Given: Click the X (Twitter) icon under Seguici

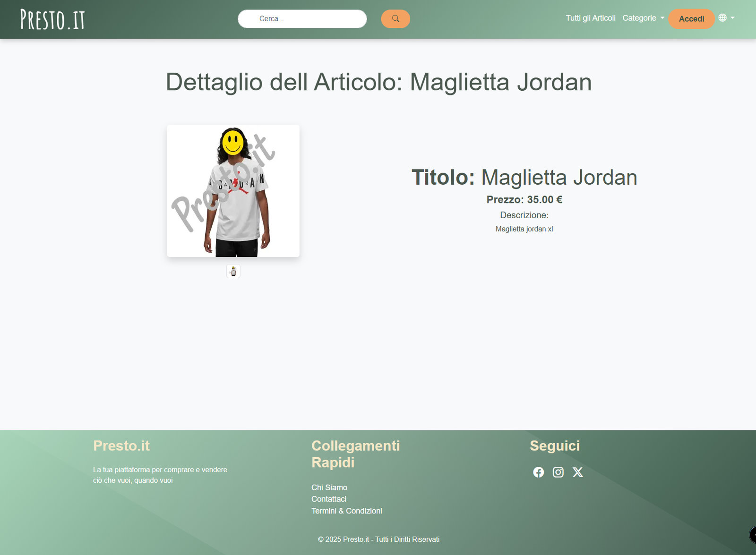Looking at the screenshot, I should pyautogui.click(x=577, y=472).
